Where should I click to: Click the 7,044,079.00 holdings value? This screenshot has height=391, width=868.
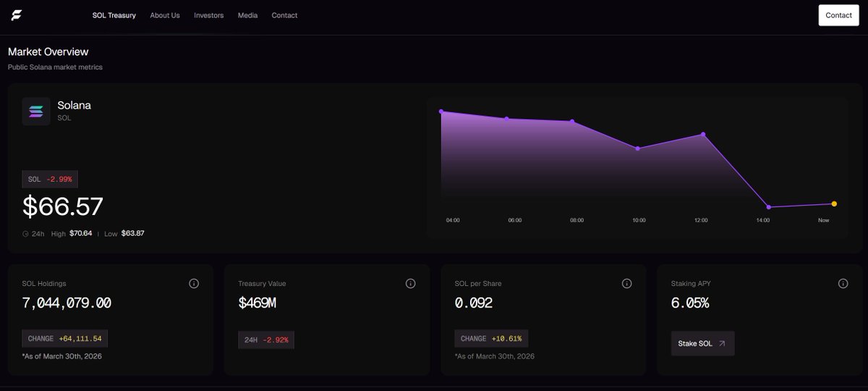[x=67, y=303]
